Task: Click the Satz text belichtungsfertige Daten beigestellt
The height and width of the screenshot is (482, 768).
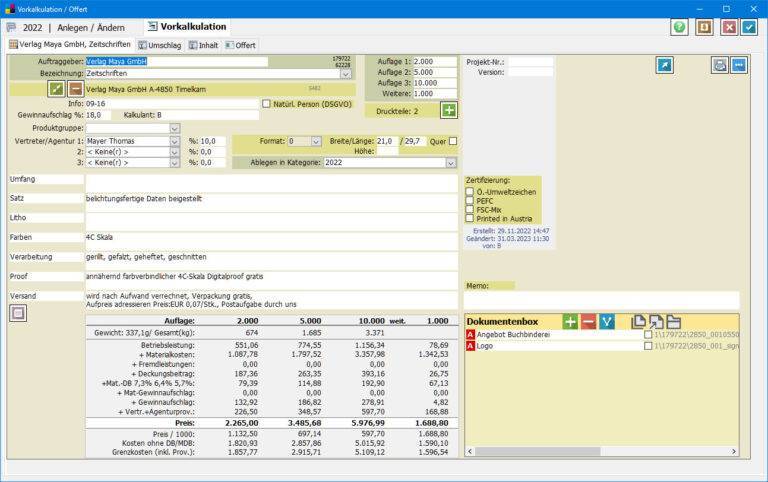Action: [x=144, y=199]
